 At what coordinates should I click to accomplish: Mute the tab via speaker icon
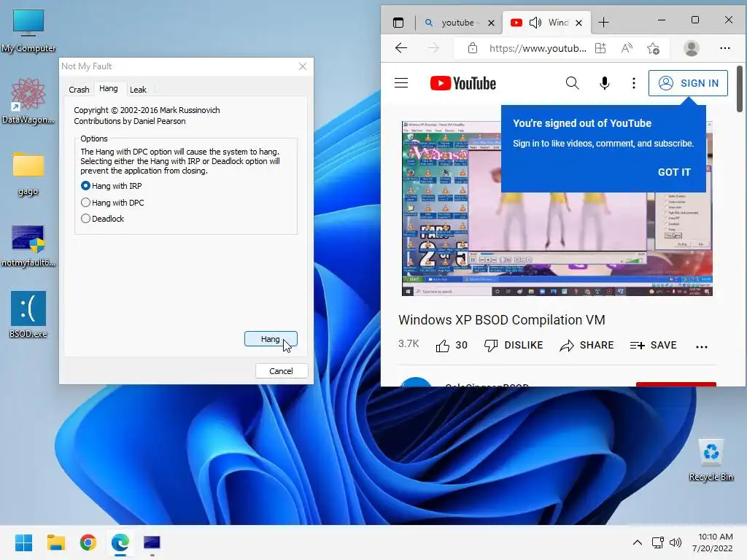coord(535,23)
